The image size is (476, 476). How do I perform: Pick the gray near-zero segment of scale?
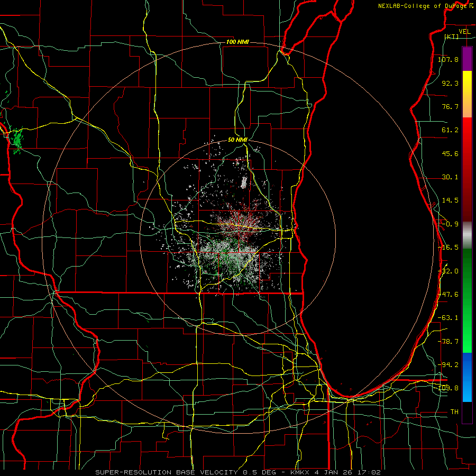pyautogui.click(x=467, y=235)
